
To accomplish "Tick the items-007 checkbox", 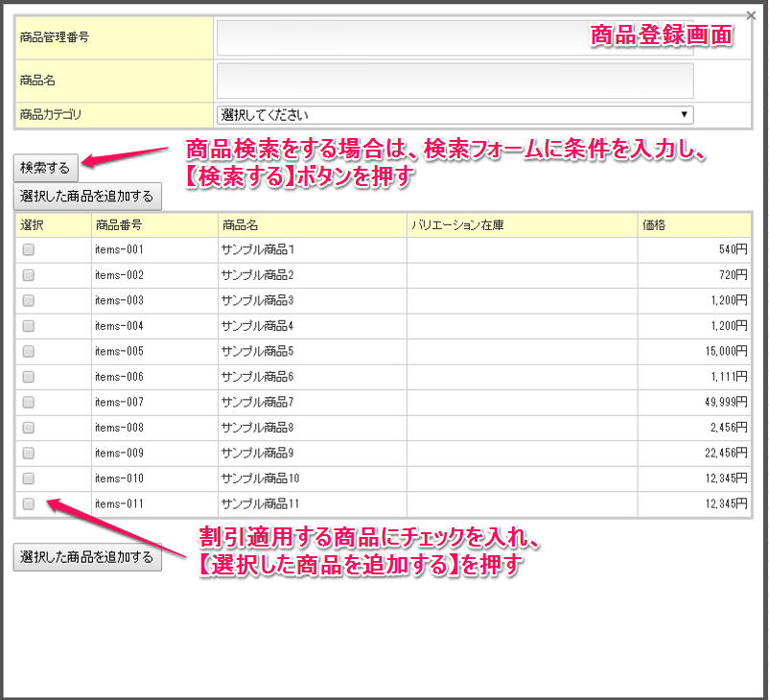I will [x=29, y=402].
